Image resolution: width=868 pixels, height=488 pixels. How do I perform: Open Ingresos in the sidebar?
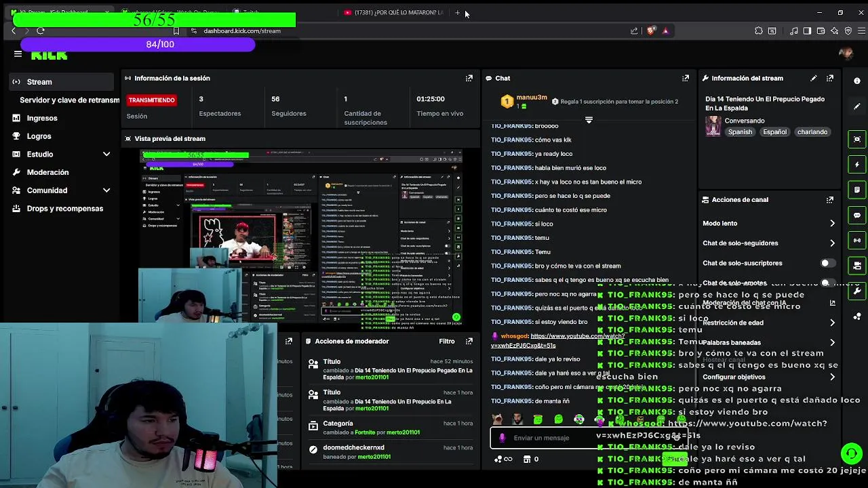click(x=42, y=118)
